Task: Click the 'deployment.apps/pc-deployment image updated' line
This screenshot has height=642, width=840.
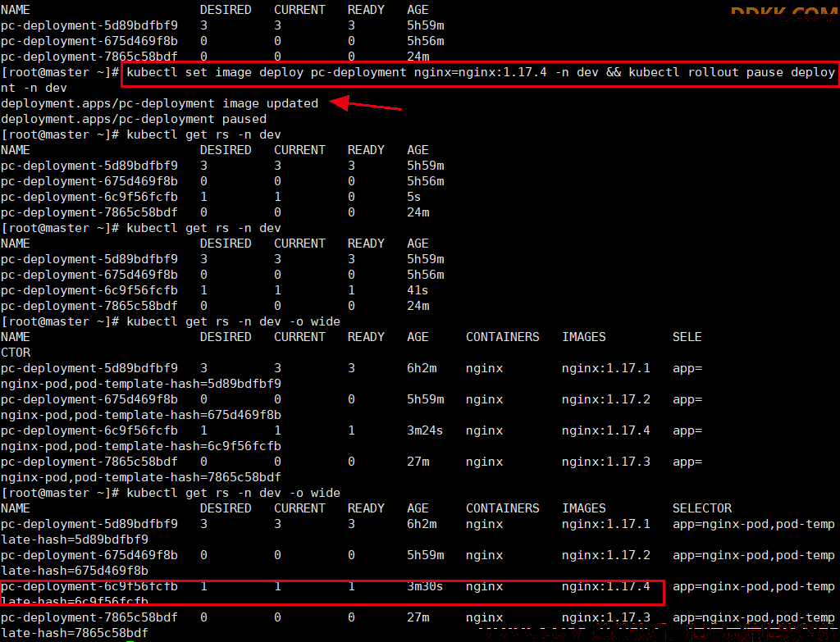Action: point(160,103)
